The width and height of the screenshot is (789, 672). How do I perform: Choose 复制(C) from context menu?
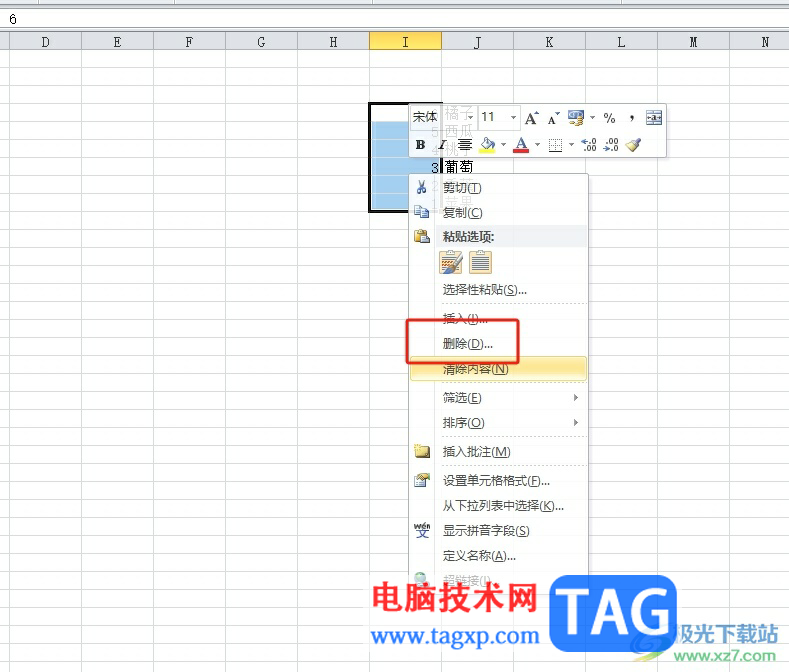498,212
